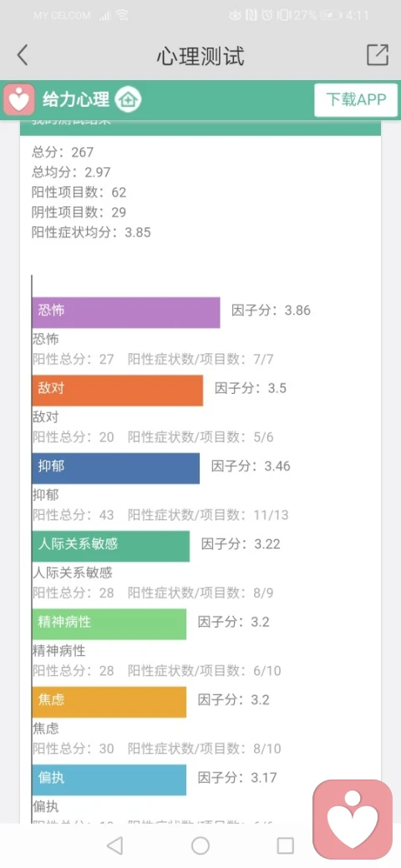Select the blue 抑郁 bar
Image resolution: width=401 pixels, height=868 pixels.
pos(116,468)
